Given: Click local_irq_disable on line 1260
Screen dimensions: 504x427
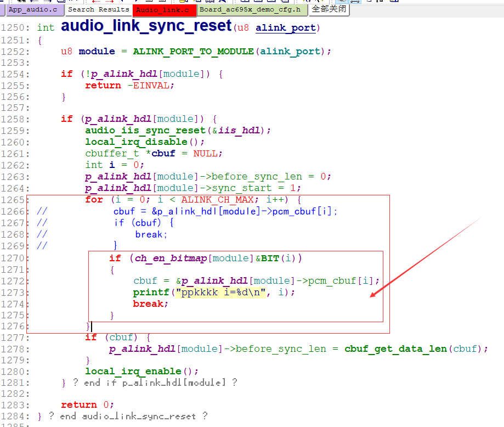Looking at the screenshot, I should (x=136, y=142).
